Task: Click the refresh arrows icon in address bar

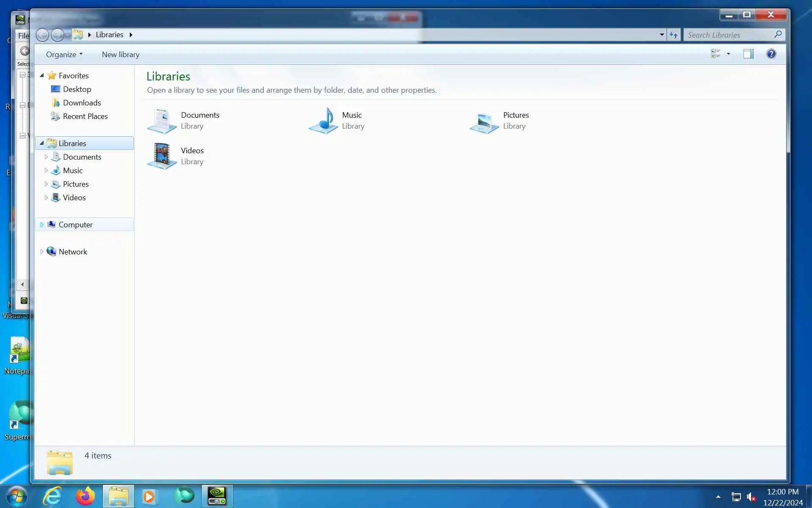Action: [x=673, y=35]
